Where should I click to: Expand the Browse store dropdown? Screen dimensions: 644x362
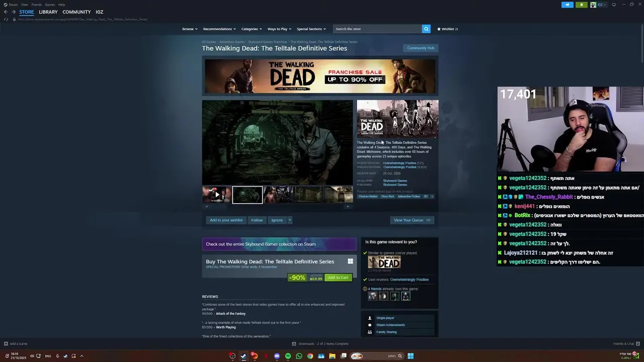click(x=190, y=29)
